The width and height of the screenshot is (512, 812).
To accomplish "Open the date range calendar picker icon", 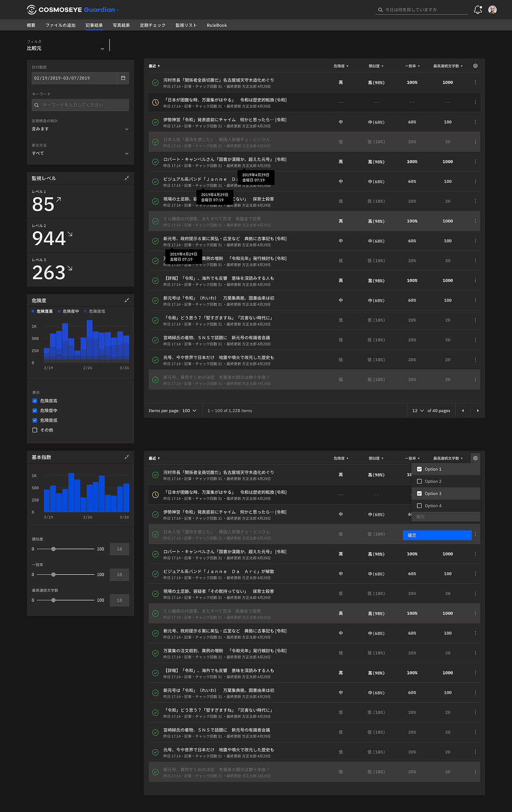I will click(x=123, y=78).
